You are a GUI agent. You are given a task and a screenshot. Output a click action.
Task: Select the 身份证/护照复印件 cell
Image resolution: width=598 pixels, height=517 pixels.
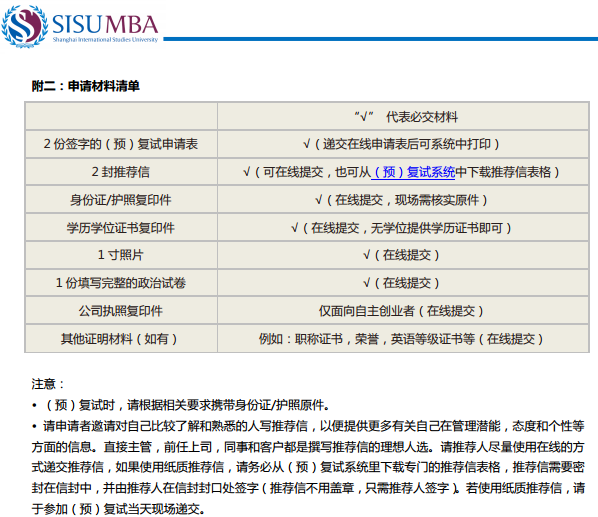(121, 200)
